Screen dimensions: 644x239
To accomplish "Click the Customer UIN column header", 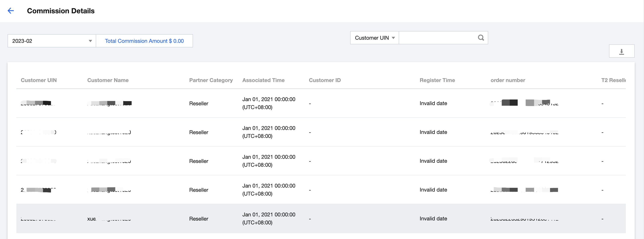I will (39, 80).
